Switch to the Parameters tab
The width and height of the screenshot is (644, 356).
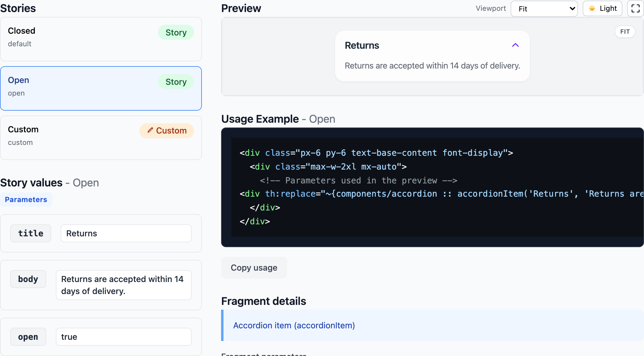pyautogui.click(x=26, y=199)
